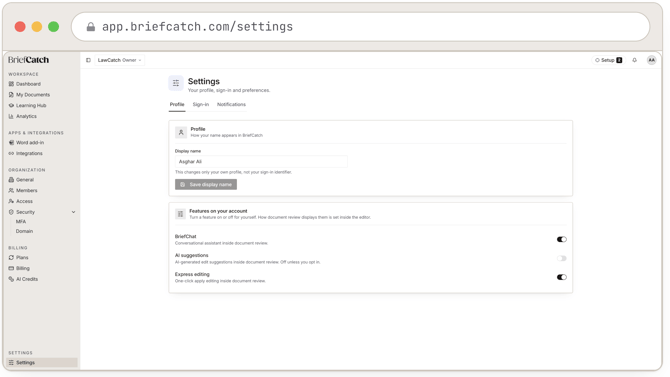Open the Learning Hub

coord(27,105)
